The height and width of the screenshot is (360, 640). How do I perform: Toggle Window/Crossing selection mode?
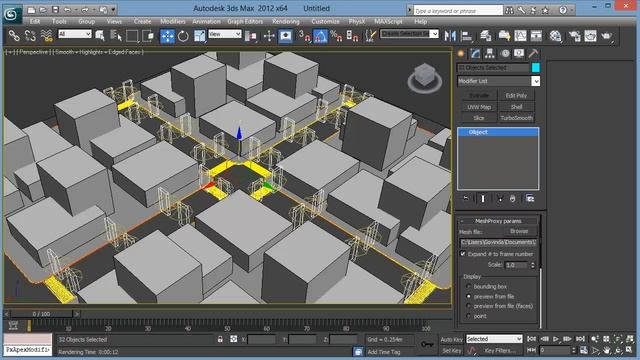click(148, 36)
